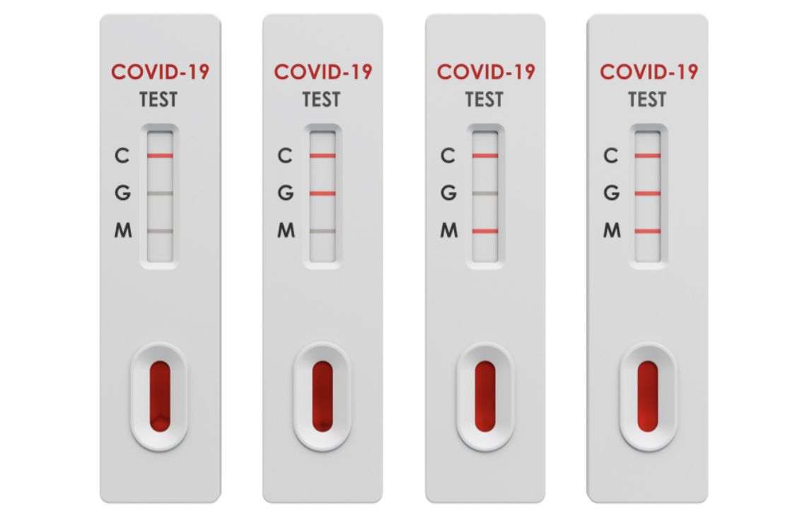This screenshot has height=523, width=812.
Task: Click the COVID-19 heading on the rightmost test
Action: (649, 72)
